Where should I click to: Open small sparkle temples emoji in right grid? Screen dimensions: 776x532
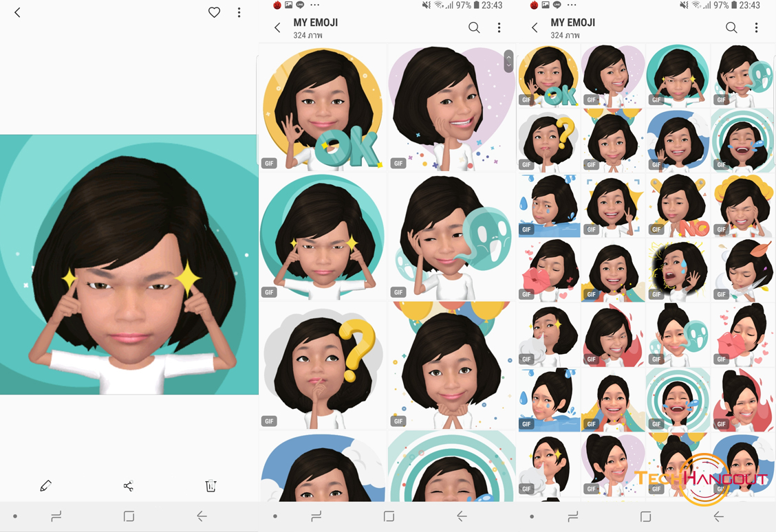point(678,76)
